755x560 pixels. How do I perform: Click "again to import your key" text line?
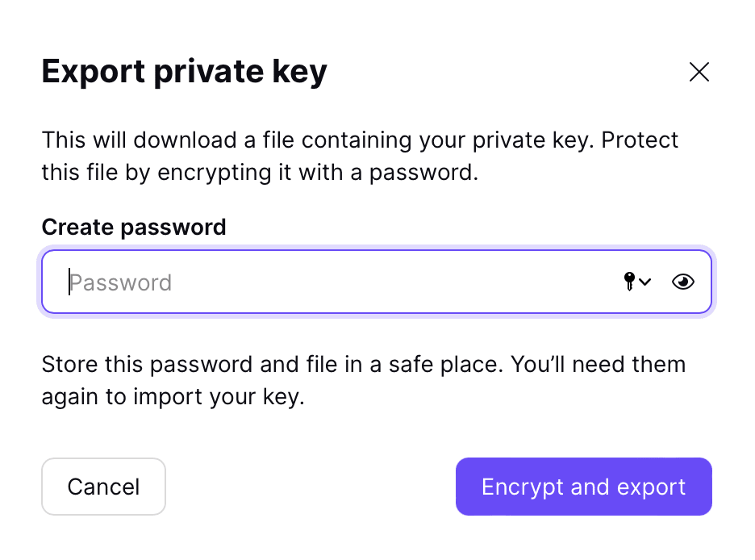pos(173,398)
